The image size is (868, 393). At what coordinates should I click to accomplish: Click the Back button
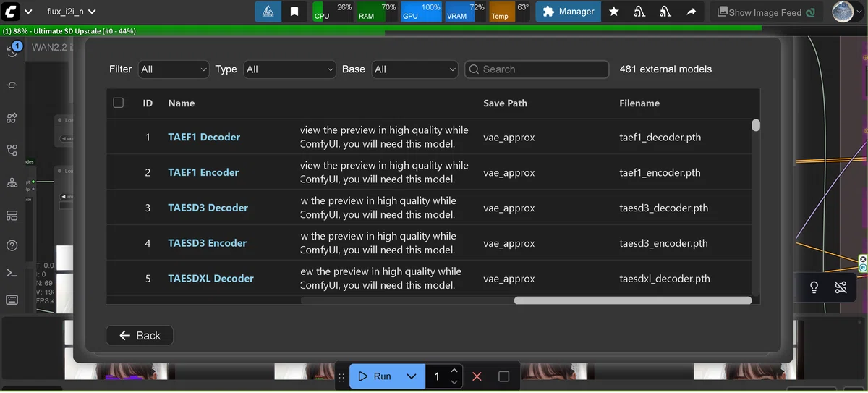(x=140, y=335)
